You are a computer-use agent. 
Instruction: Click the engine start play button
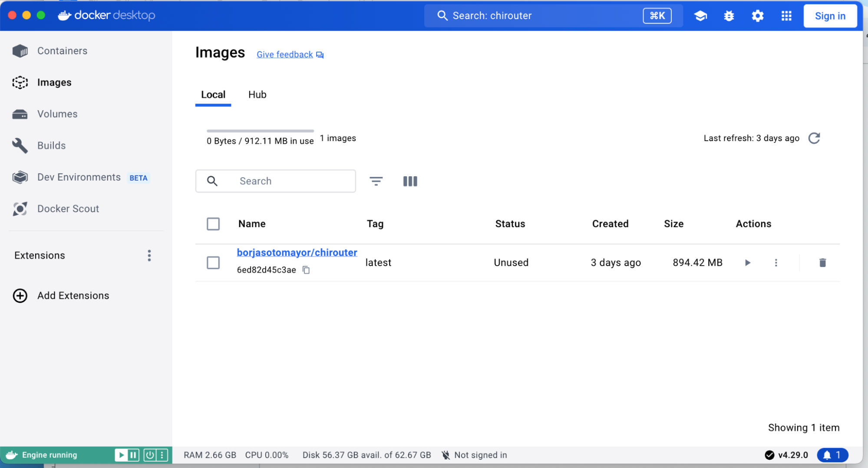121,455
